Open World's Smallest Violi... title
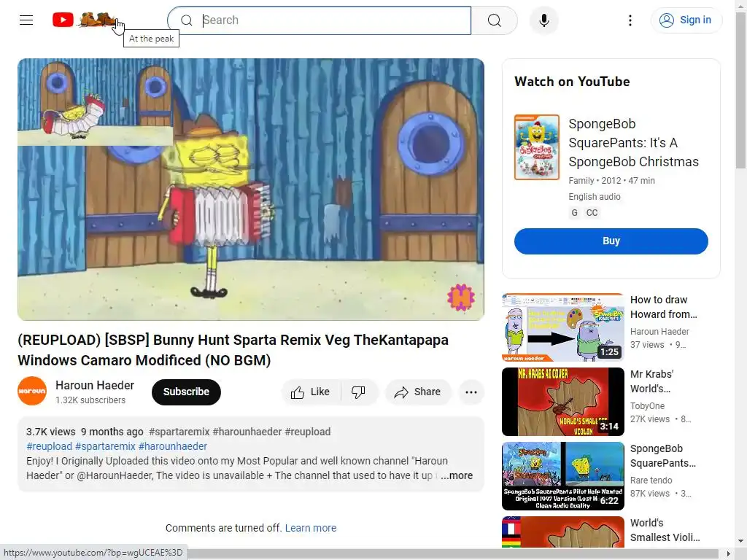747x560 pixels. [x=665, y=530]
